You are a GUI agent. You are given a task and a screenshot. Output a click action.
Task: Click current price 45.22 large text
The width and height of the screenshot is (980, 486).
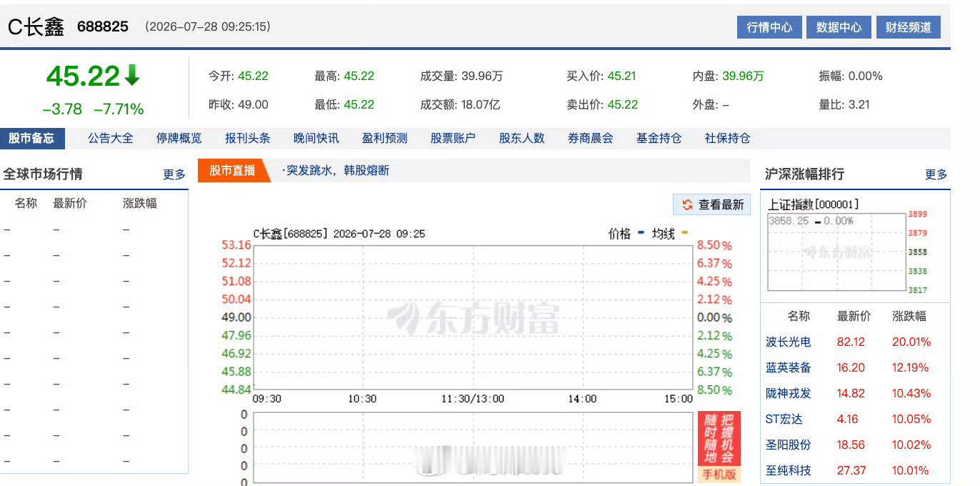[x=83, y=76]
